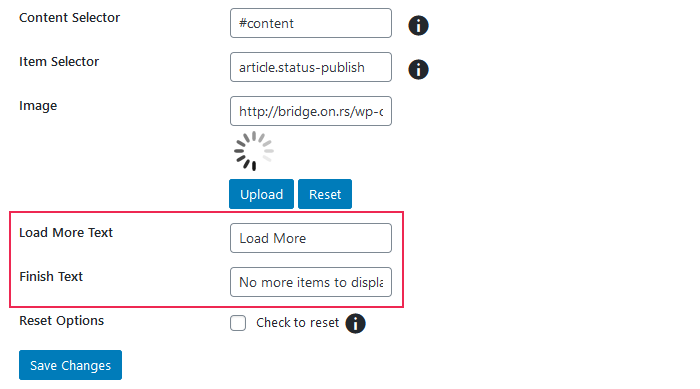Click the info icon beside Item Selector
Screen dimensions: 700x389
tap(418, 70)
